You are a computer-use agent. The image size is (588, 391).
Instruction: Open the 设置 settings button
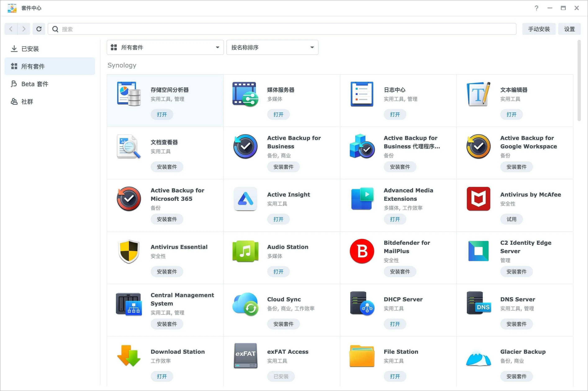click(x=569, y=29)
